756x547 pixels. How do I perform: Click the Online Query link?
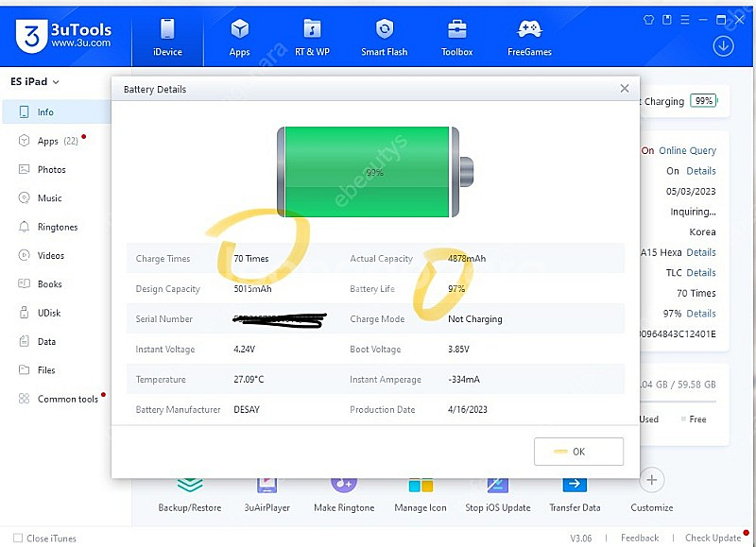pyautogui.click(x=687, y=151)
